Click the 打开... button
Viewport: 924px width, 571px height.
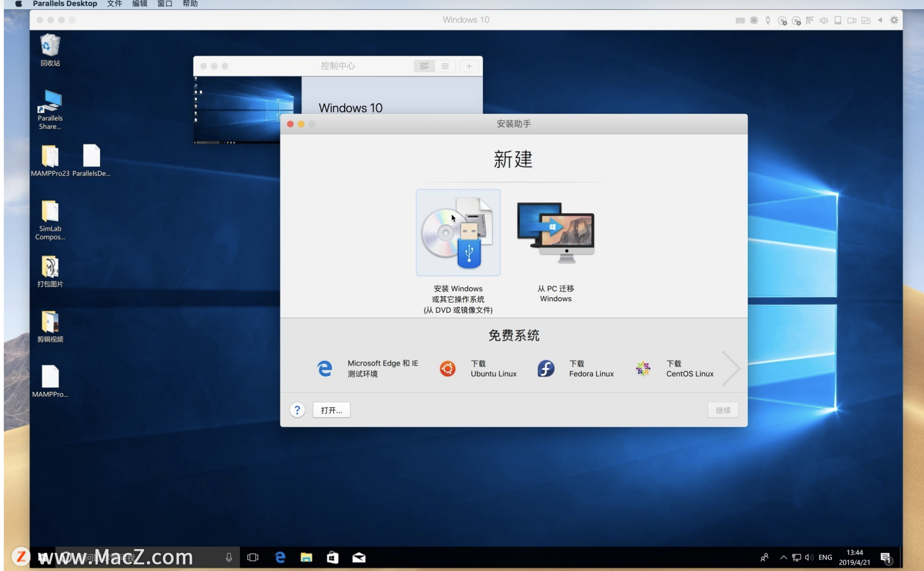(332, 410)
